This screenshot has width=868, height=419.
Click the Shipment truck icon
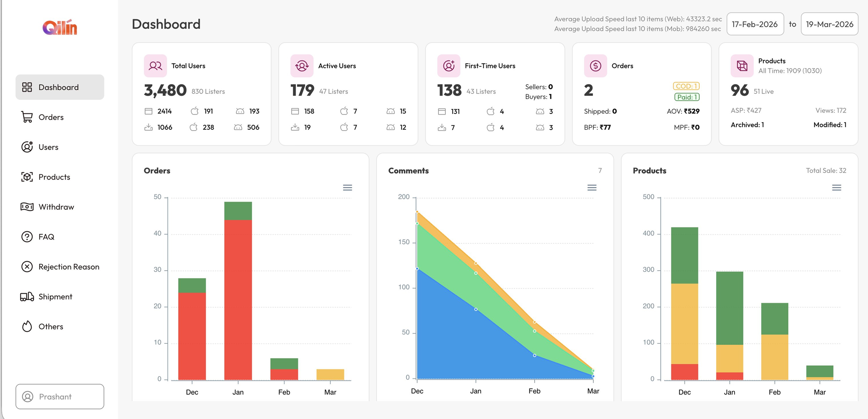click(27, 296)
